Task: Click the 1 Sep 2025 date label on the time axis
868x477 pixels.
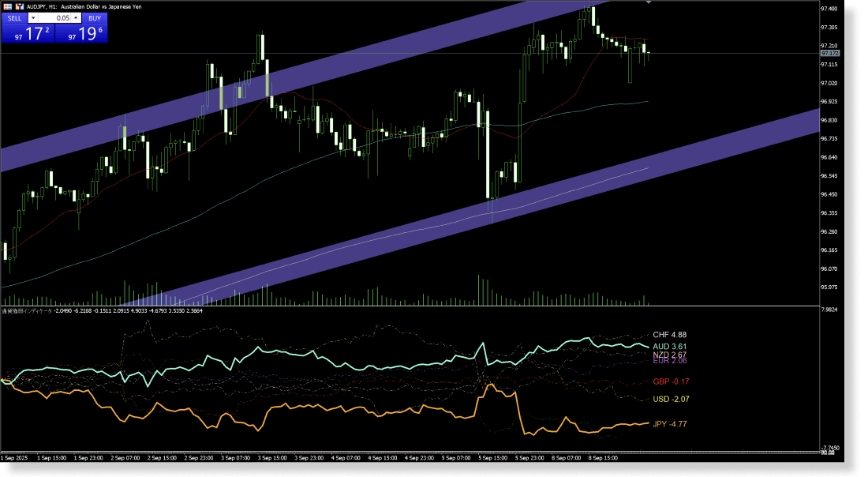Action: point(14,457)
